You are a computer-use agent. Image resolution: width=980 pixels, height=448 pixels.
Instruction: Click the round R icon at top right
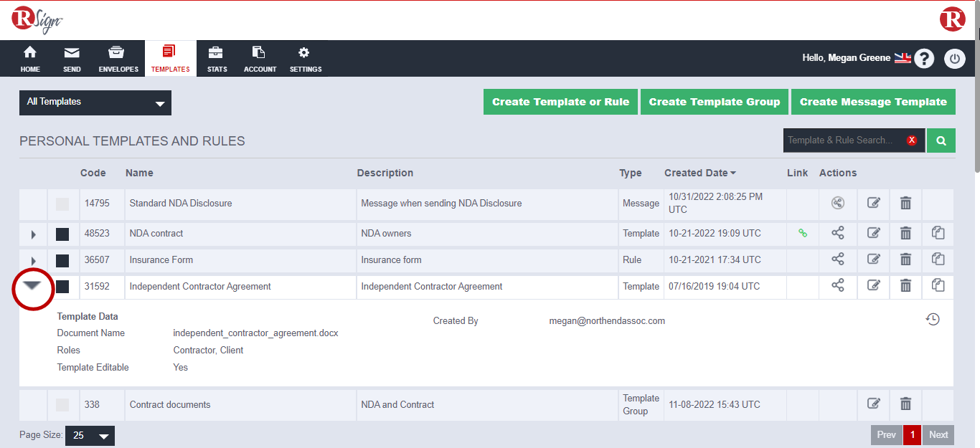pos(953,18)
